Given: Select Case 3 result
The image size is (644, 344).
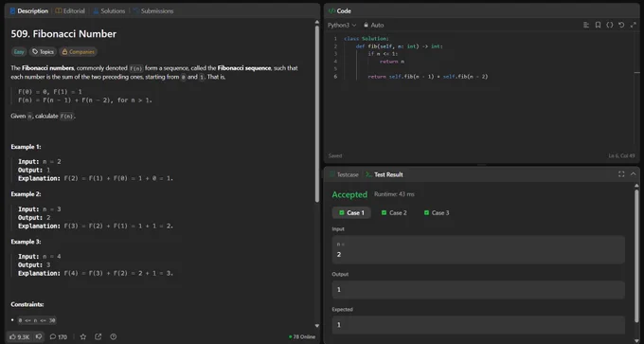Looking at the screenshot, I should [437, 213].
